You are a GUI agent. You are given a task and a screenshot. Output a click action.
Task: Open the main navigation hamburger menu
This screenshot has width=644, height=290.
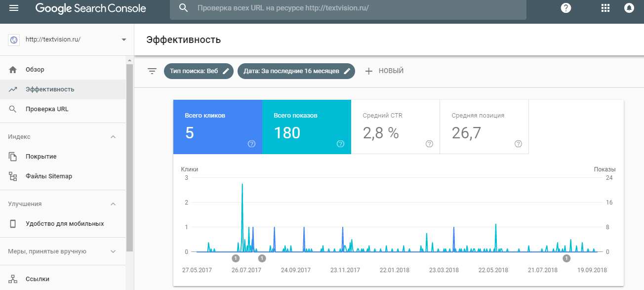pyautogui.click(x=13, y=8)
